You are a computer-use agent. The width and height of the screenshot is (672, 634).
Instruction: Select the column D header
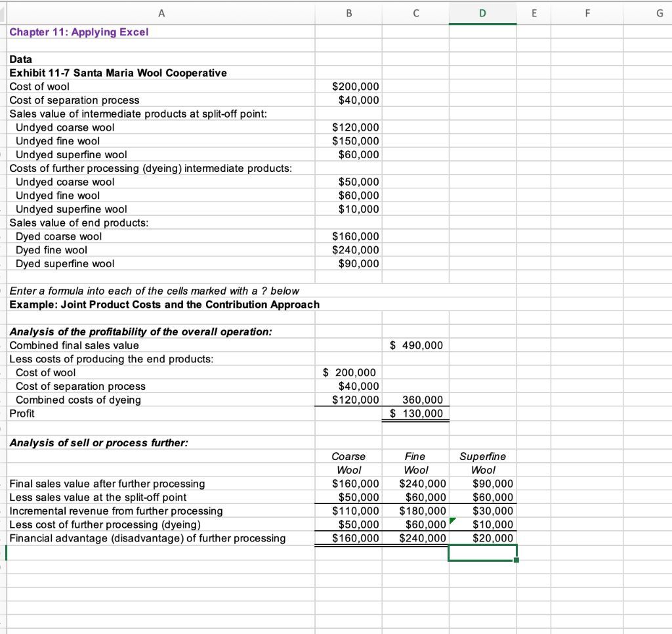(x=482, y=12)
